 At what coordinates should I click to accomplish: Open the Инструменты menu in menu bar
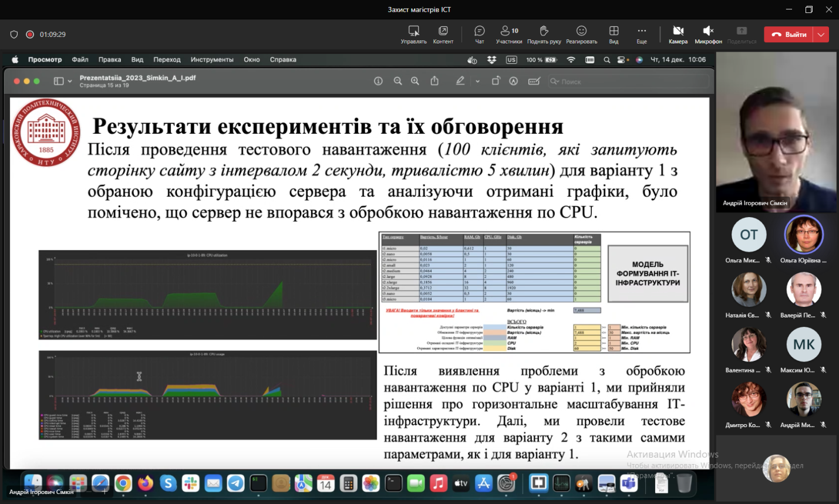coord(212,60)
